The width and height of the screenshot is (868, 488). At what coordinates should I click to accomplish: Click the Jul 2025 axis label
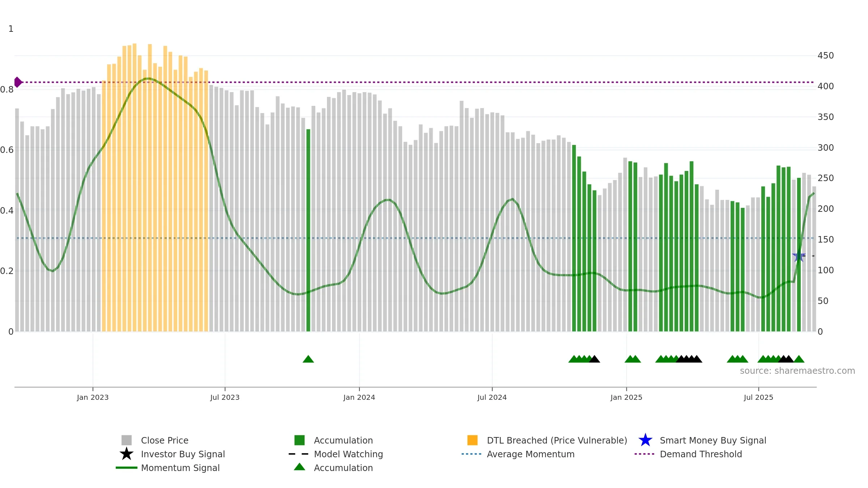[x=758, y=398]
